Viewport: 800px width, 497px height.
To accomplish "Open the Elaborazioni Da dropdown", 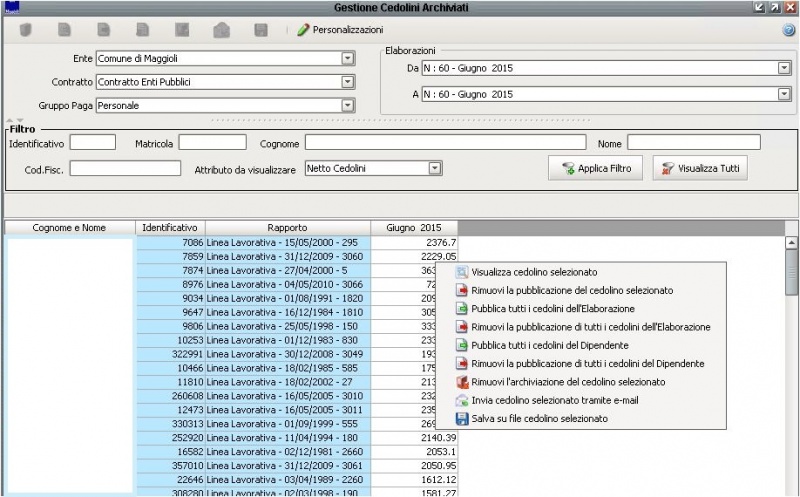I will pyautogui.click(x=784, y=68).
